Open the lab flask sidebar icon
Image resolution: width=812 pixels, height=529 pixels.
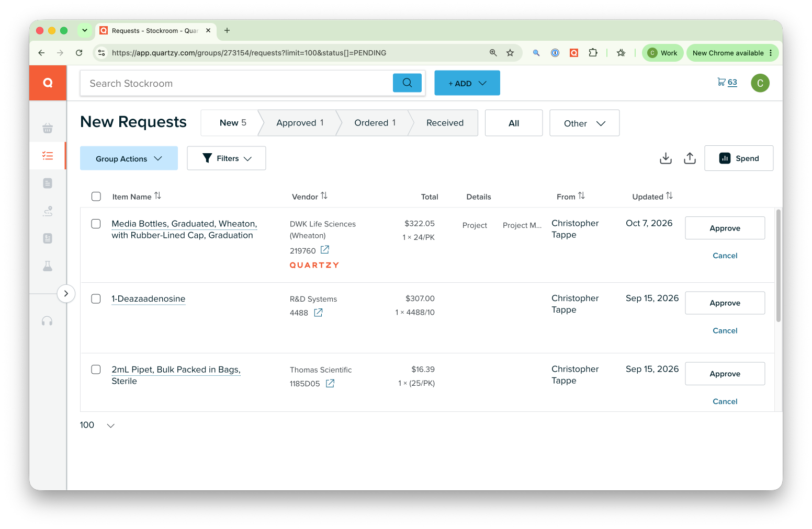(48, 266)
